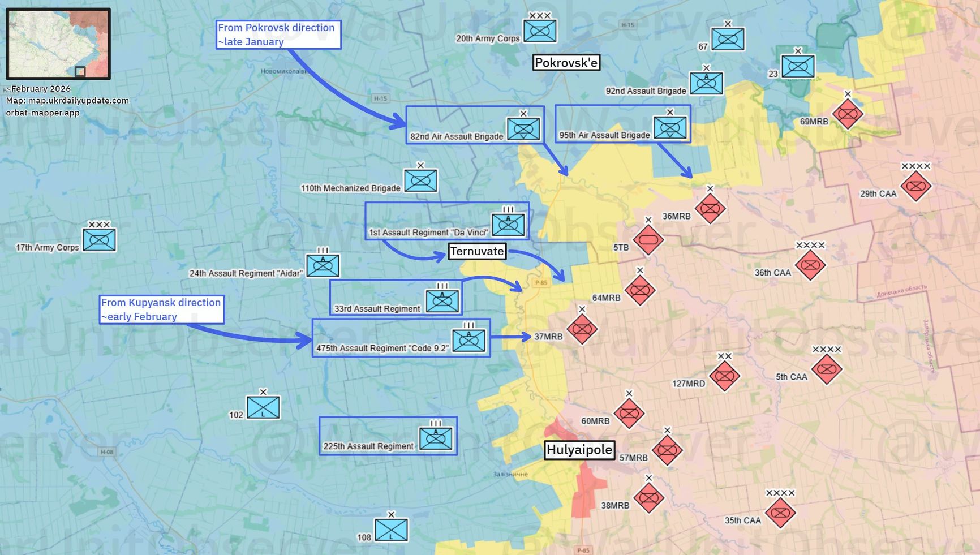
Task: Click the "From Kupyansk direction" annotation box
Action: 161,309
